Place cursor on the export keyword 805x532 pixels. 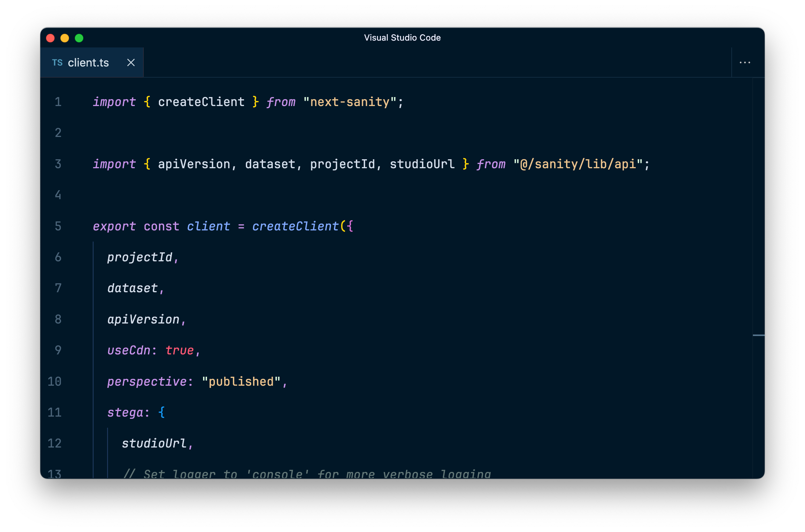(x=114, y=226)
